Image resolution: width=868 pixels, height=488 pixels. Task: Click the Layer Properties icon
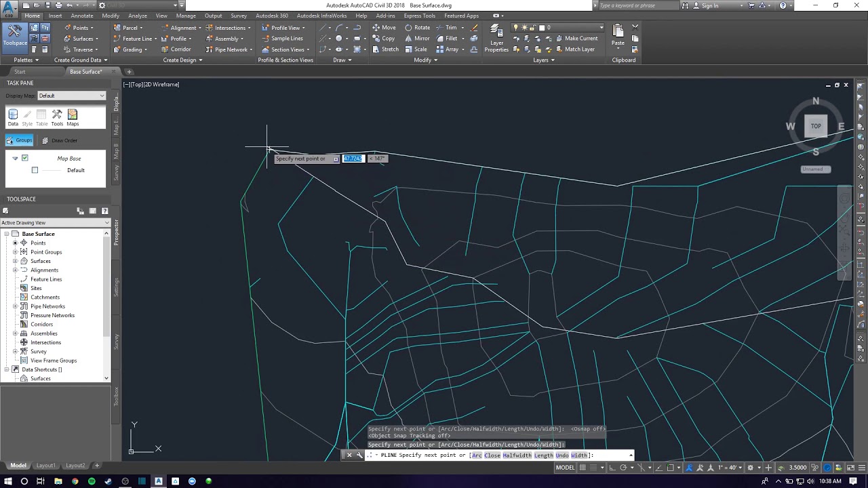pyautogui.click(x=496, y=38)
